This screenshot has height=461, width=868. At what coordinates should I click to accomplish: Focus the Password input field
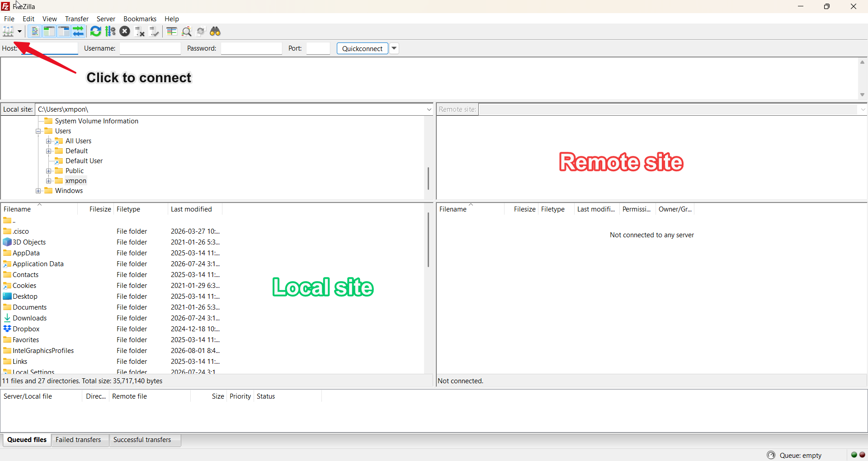click(251, 48)
